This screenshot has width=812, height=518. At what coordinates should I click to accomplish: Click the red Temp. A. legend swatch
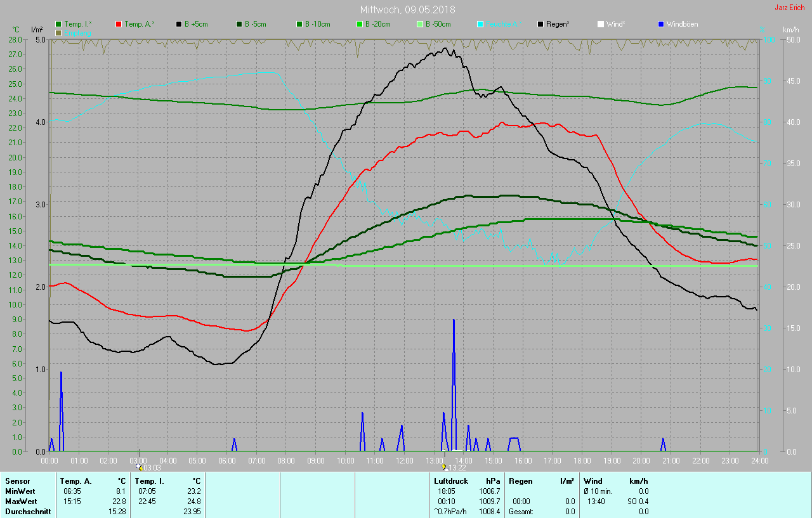(119, 24)
